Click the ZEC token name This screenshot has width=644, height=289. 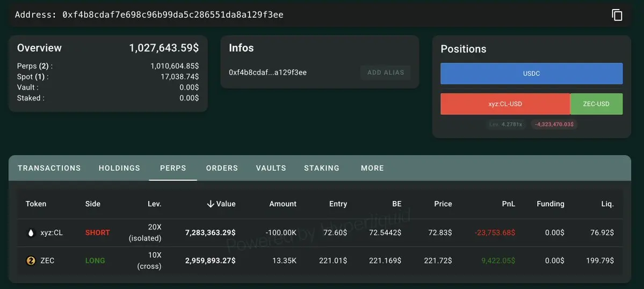pyautogui.click(x=47, y=261)
